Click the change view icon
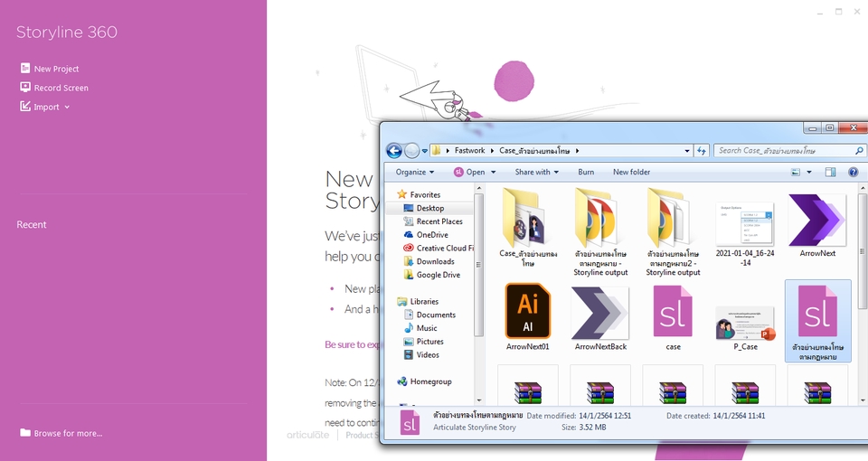The height and width of the screenshot is (461, 868). pyautogui.click(x=796, y=172)
